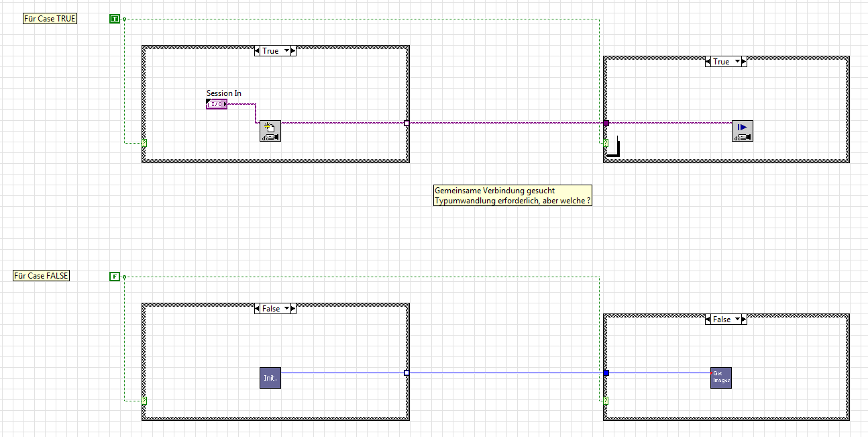The width and height of the screenshot is (868, 437).
Task: Click blue input tunnel of Get Images structure
Action: tap(606, 373)
